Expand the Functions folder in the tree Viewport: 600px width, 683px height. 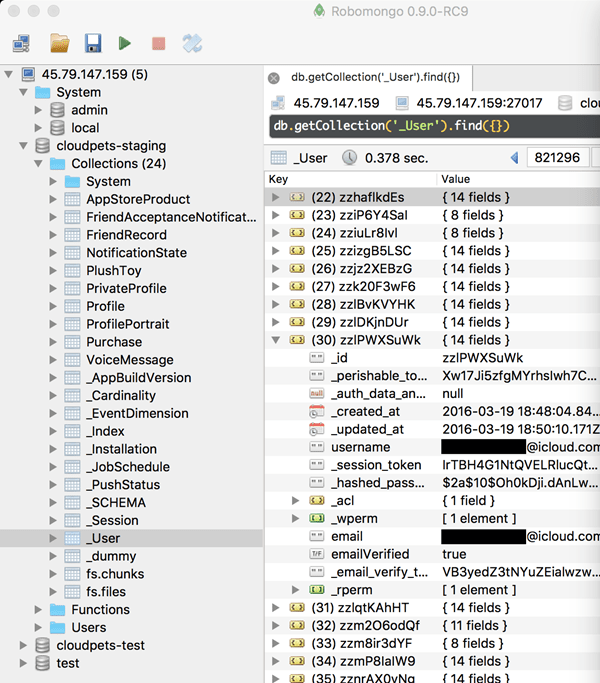point(40,610)
